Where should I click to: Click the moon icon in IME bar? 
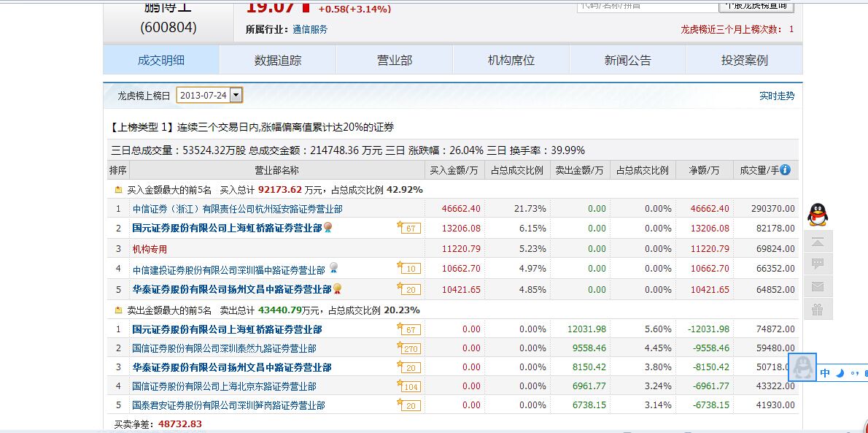840,373
